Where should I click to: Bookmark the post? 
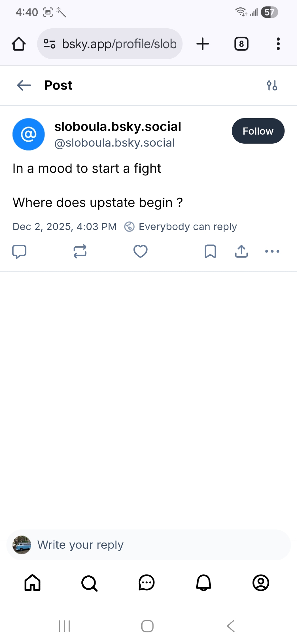point(210,251)
